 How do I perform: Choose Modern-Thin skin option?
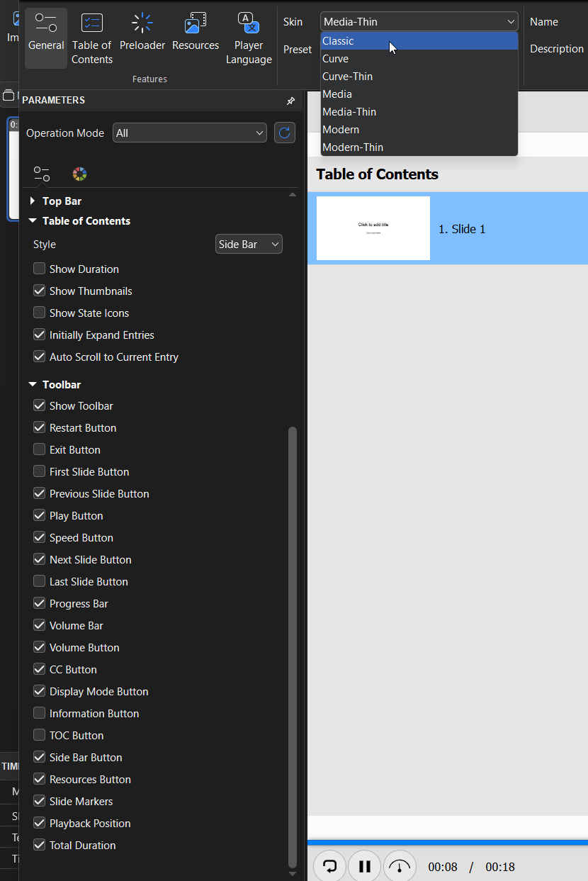pyautogui.click(x=419, y=147)
